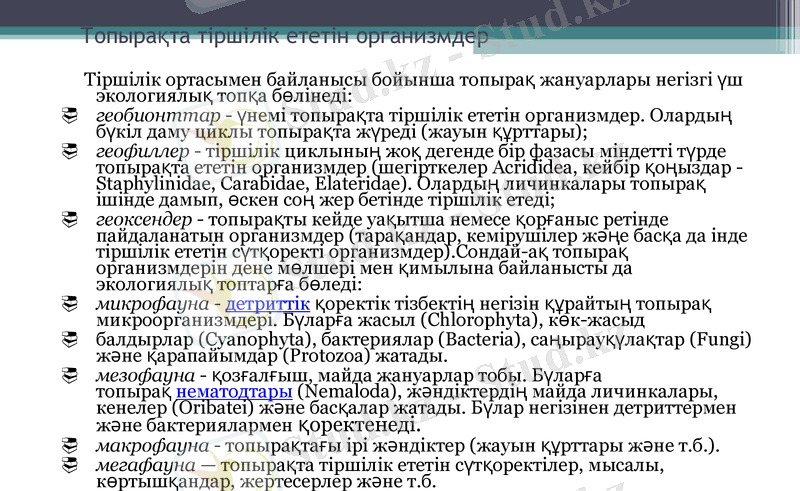
Task: Click the slide title Топырақта тіршілік ететін организмдер
Action: click(285, 36)
